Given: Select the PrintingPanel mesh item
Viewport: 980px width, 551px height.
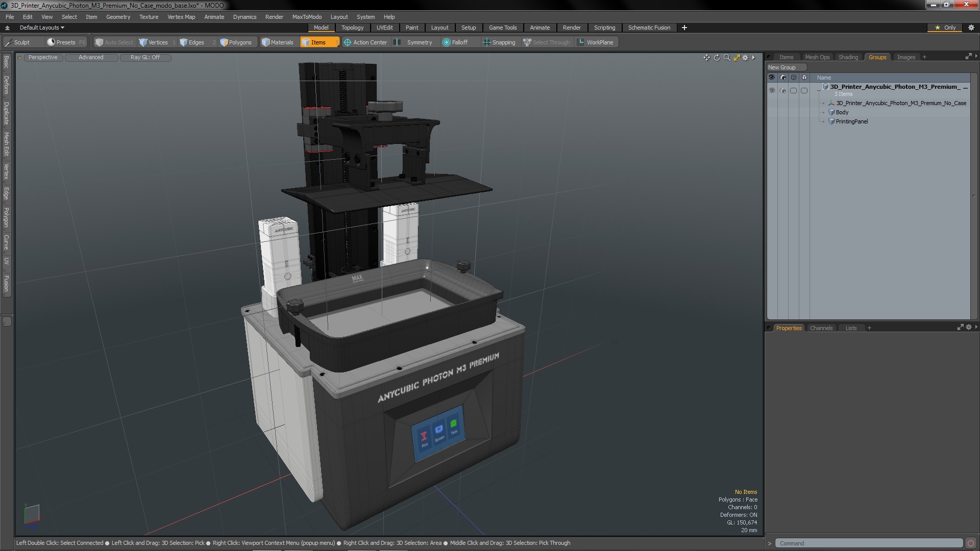Looking at the screenshot, I should coord(851,121).
